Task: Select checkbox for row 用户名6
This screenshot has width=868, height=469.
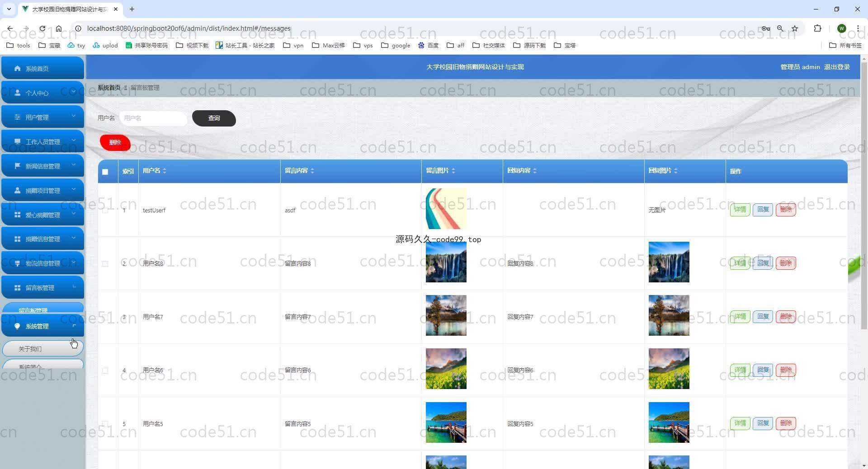Action: point(105,370)
